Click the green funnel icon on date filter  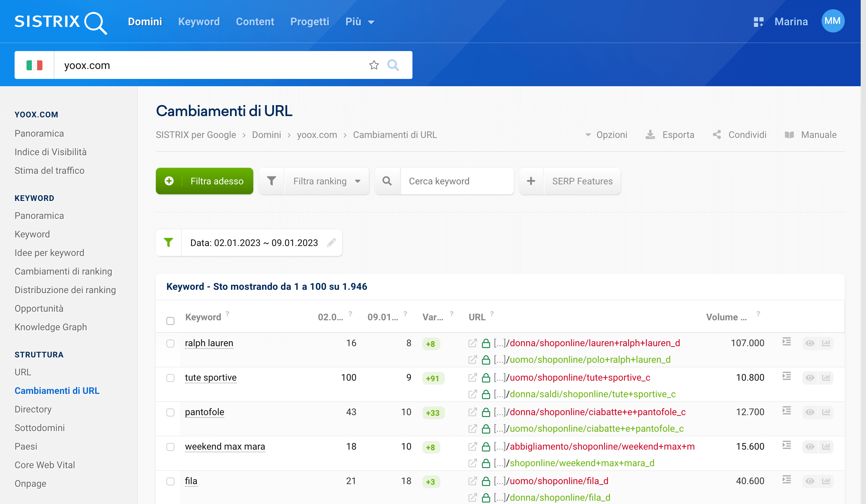[168, 243]
